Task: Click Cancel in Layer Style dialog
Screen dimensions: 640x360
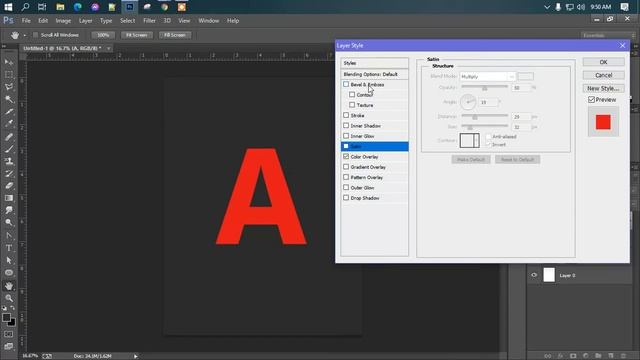Action: click(603, 75)
